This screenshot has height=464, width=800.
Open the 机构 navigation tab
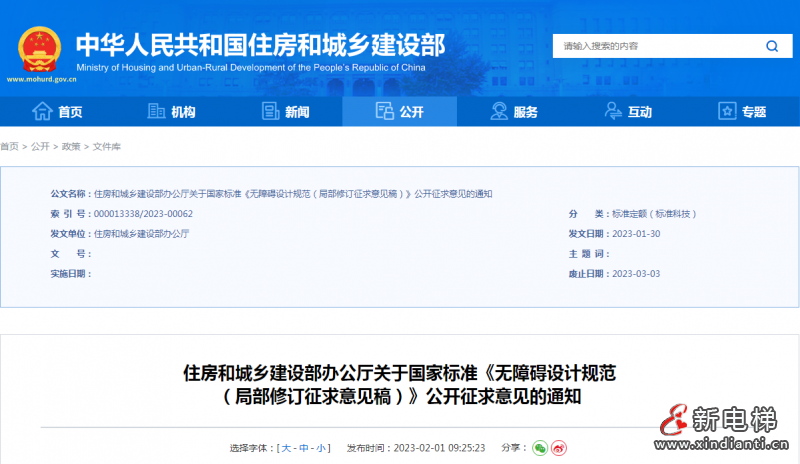(171, 111)
